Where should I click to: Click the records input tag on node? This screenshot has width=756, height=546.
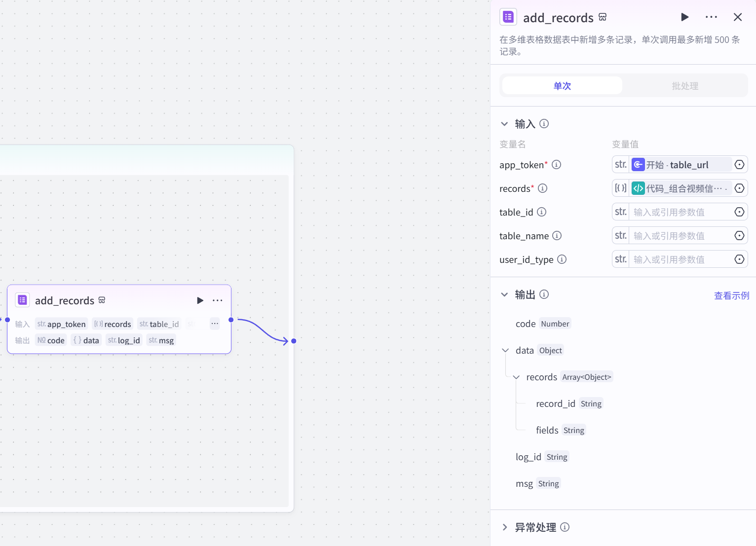pos(113,324)
